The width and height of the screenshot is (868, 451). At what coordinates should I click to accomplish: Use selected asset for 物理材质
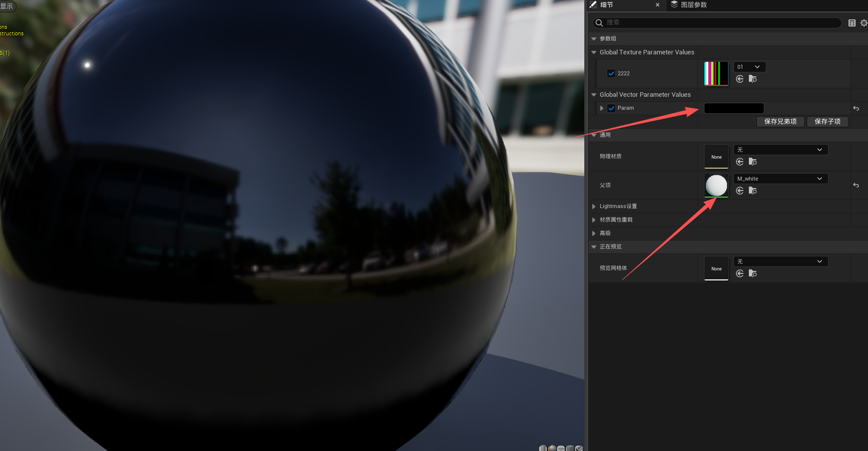[x=740, y=162]
